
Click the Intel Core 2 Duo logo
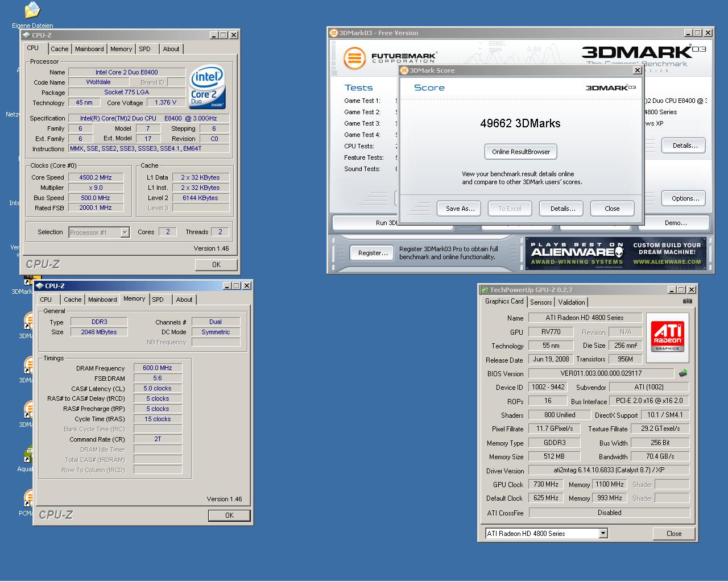click(x=206, y=87)
